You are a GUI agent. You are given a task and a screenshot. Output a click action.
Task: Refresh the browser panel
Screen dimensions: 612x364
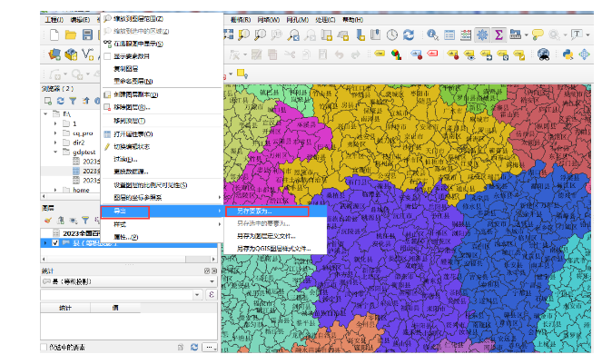point(61,101)
